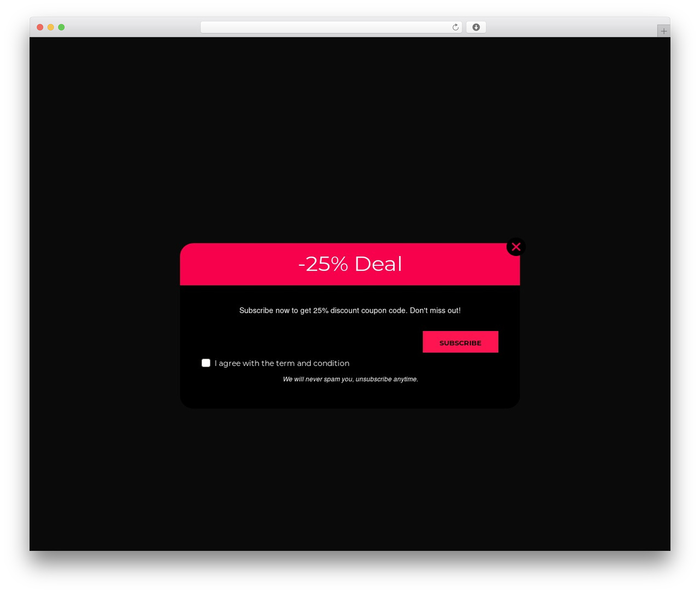
Task: Open a new tab with plus icon
Action: [x=663, y=31]
